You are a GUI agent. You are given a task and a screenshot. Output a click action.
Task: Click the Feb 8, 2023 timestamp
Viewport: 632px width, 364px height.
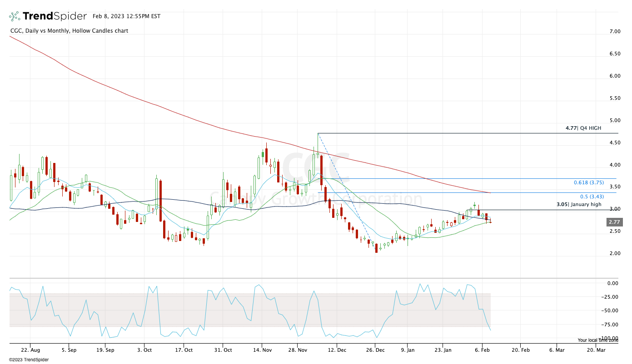(x=126, y=16)
